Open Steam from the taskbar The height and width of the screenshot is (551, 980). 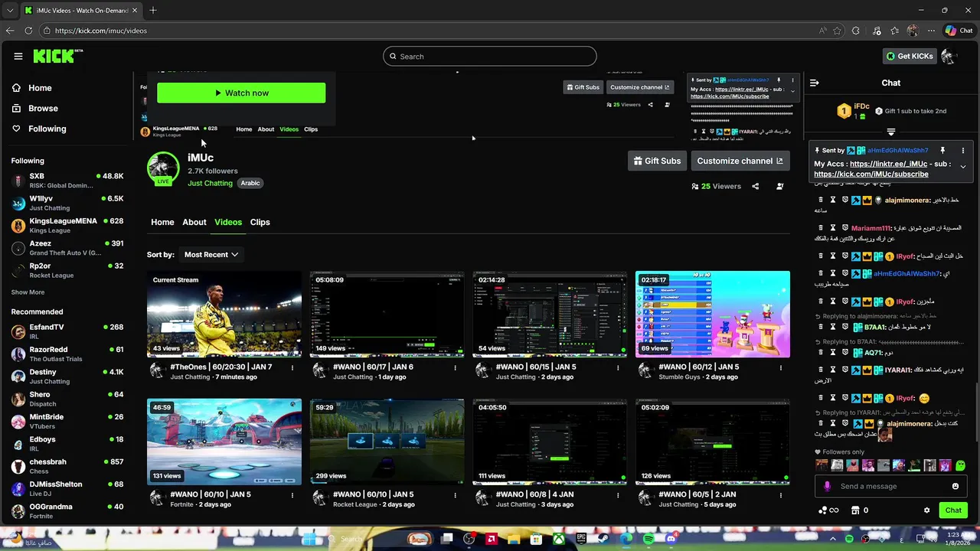coord(603,539)
